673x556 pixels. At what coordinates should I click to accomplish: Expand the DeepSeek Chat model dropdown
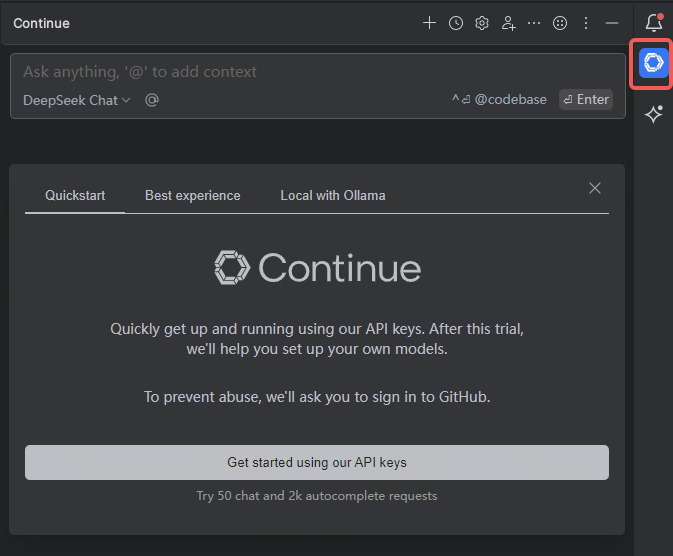(76, 100)
